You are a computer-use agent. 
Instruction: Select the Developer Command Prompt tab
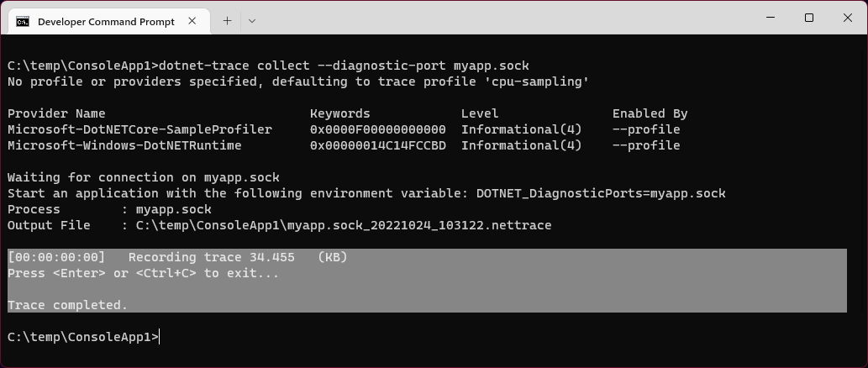(x=106, y=22)
